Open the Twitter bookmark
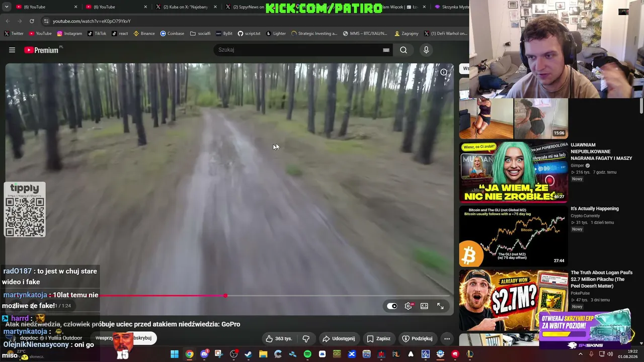Viewport: 644px width, 362px height. (14, 34)
